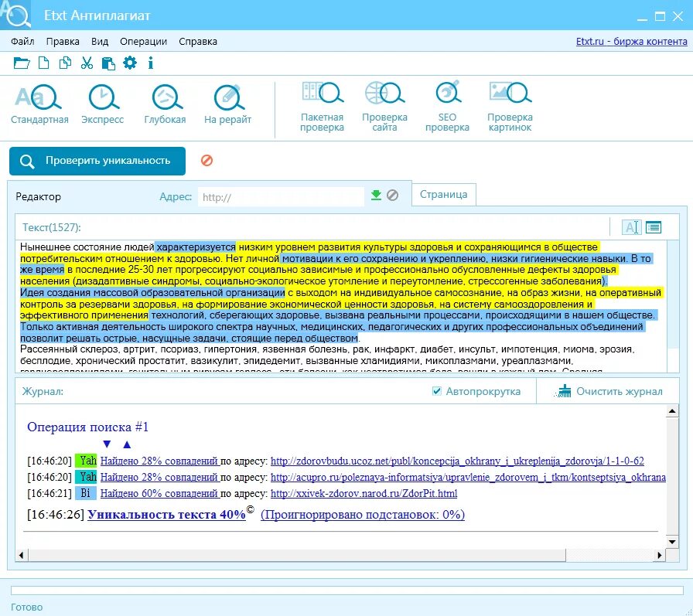Open file with the folder icon
693x616 pixels.
[21, 63]
